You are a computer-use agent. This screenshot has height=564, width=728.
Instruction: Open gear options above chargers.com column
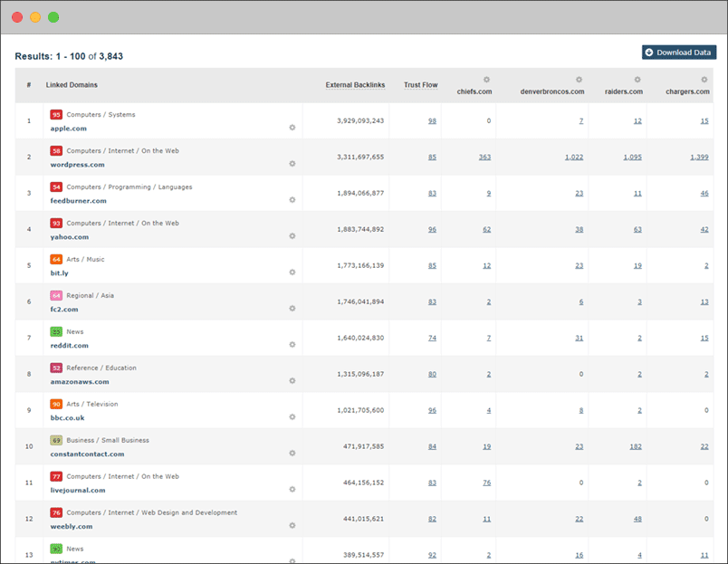click(704, 80)
